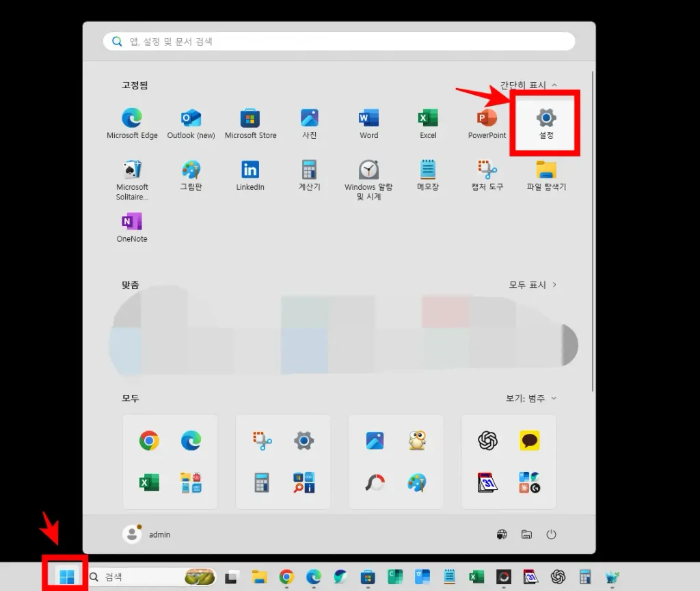Viewport: 700px width, 591px height.
Task: Open Microsoft Edge in pinned apps
Action: coord(132,124)
